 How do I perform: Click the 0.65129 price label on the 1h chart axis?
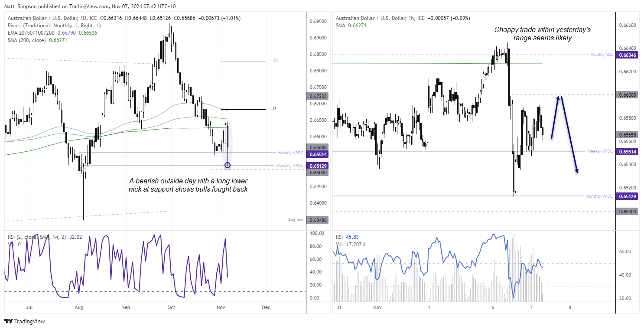pyautogui.click(x=627, y=196)
